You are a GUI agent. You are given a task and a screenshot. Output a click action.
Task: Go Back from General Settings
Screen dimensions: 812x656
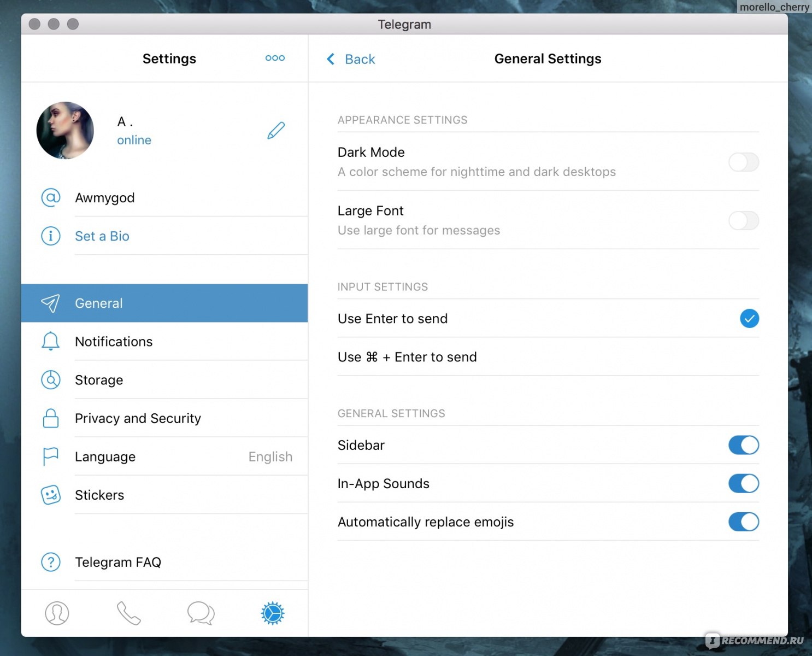click(351, 59)
